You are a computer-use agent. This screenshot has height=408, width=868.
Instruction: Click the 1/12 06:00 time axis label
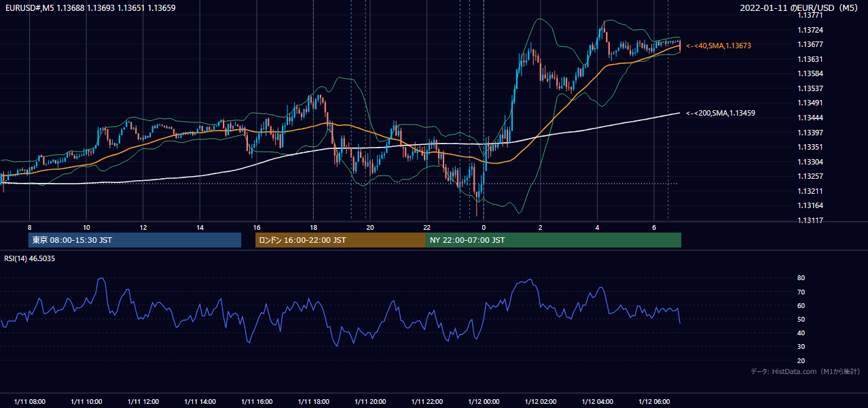(x=653, y=402)
